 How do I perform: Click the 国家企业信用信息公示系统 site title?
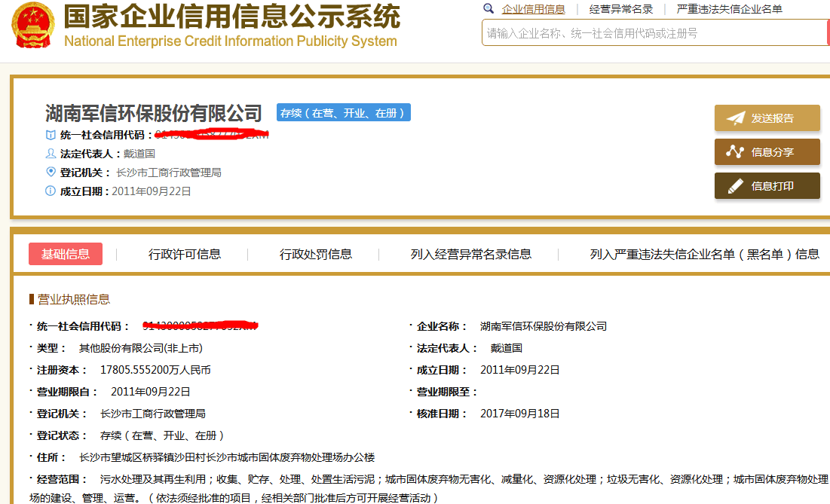(232, 17)
